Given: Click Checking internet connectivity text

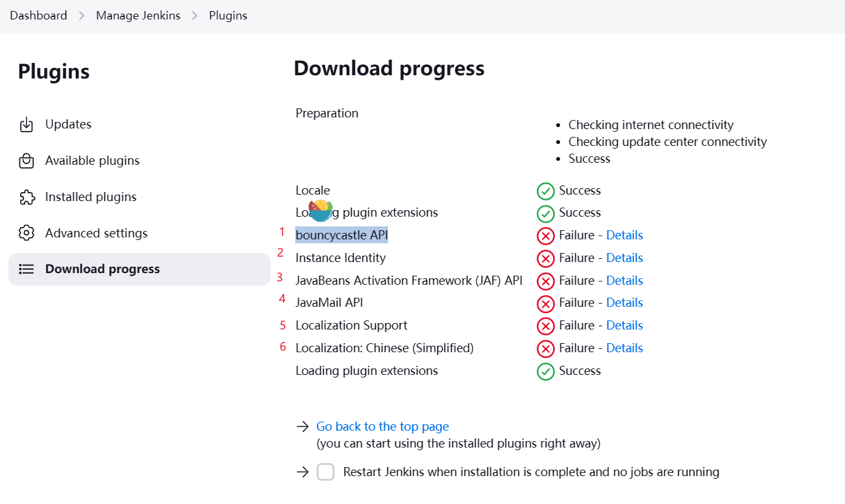Looking at the screenshot, I should [x=651, y=125].
